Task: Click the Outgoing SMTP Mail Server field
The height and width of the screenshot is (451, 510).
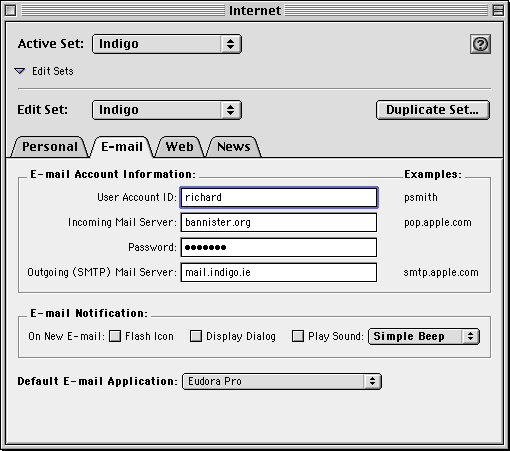Action: [279, 272]
